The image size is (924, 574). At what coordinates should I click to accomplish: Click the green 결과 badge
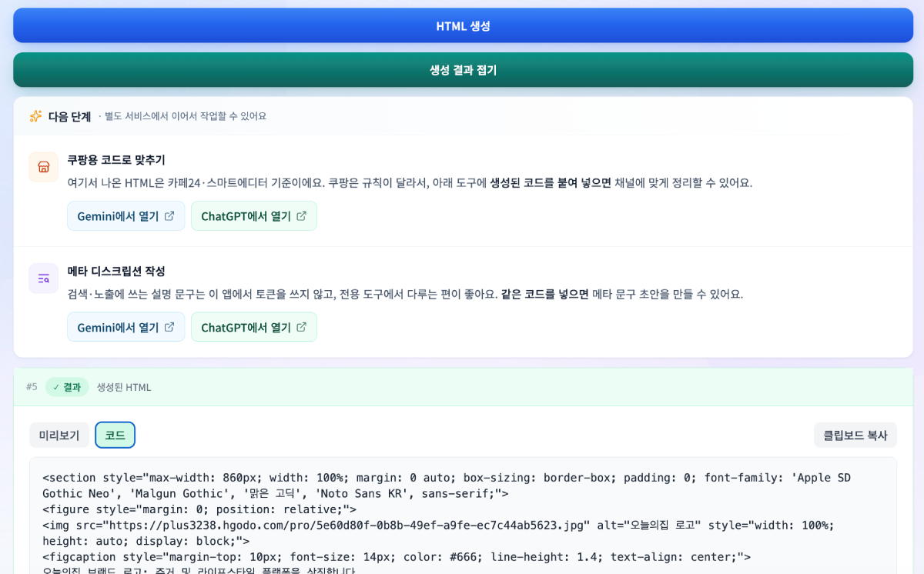click(x=67, y=387)
